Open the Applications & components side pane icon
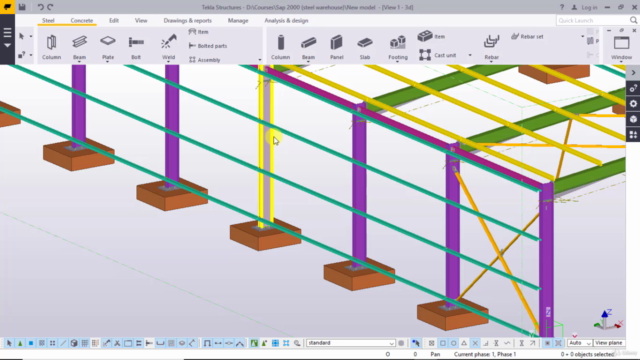 633,135
